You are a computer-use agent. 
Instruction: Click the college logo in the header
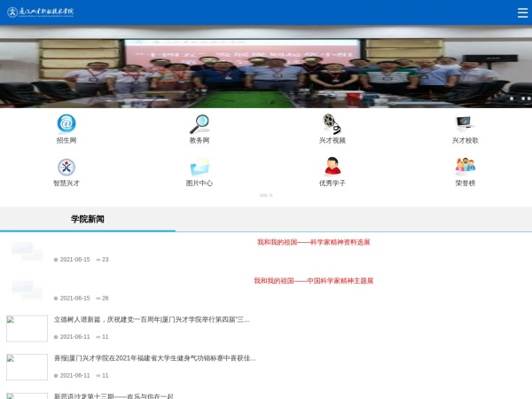[x=41, y=12]
